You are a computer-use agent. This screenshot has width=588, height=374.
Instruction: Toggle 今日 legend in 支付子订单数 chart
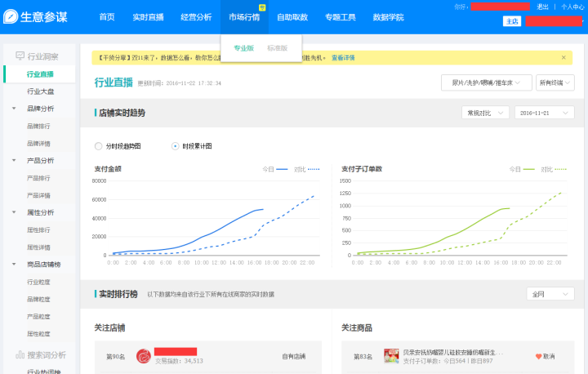pyautogui.click(x=523, y=169)
